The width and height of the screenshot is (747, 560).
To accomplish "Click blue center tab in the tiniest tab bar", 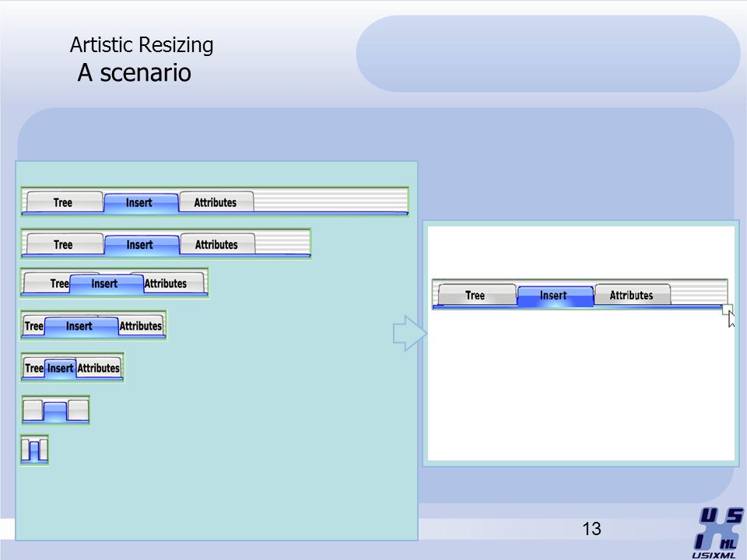I will [x=33, y=451].
